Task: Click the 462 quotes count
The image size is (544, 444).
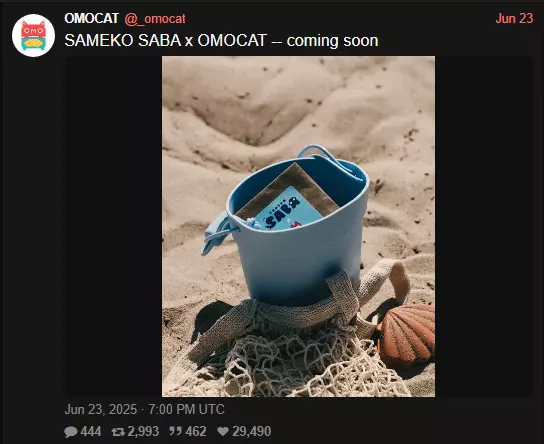Action: click(196, 432)
